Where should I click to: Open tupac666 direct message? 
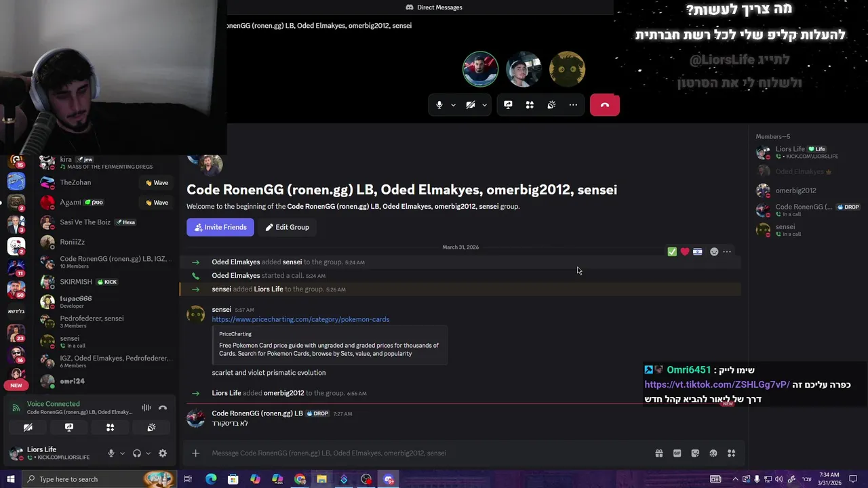(x=105, y=302)
